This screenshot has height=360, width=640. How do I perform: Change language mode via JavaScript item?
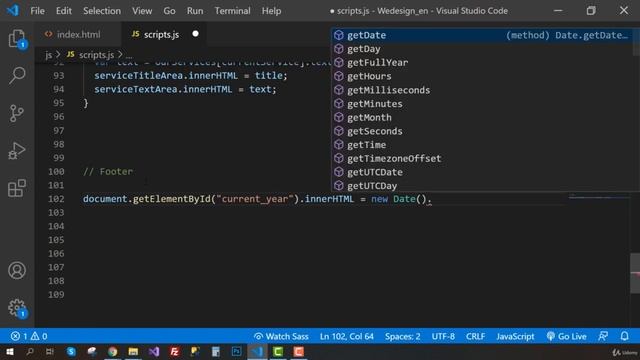click(515, 336)
